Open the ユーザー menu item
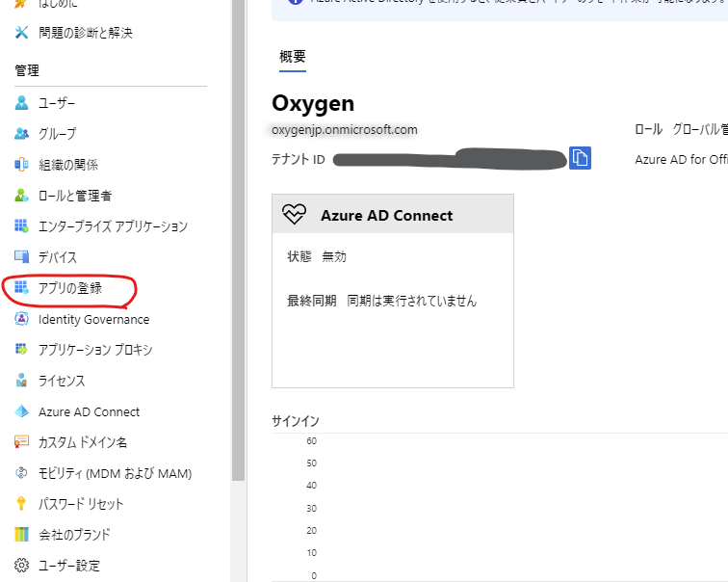728x582 pixels. coord(57,103)
